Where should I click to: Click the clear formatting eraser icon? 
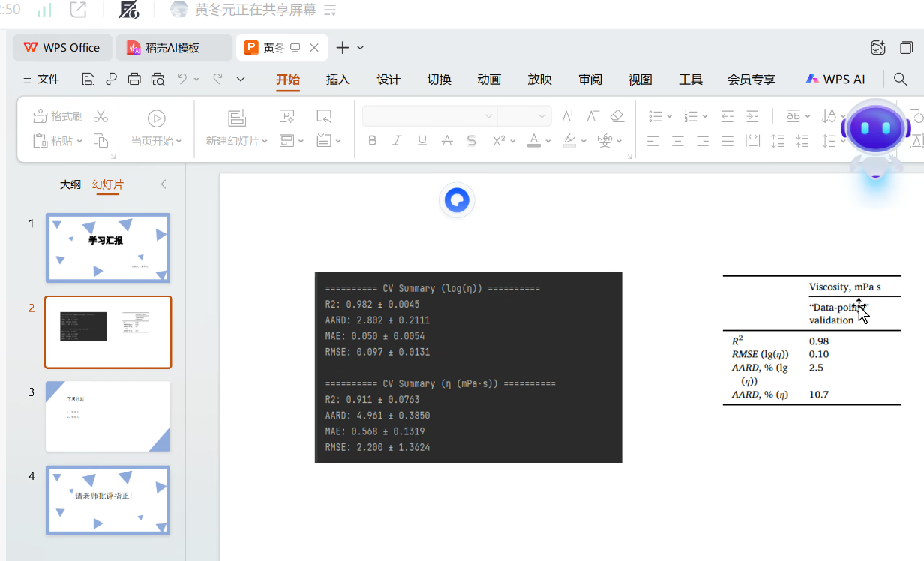point(616,116)
